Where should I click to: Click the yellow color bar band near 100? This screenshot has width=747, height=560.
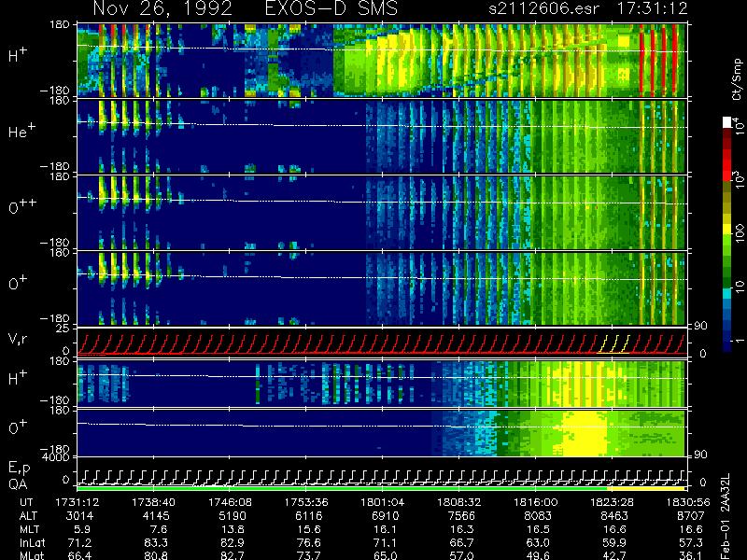727,229
